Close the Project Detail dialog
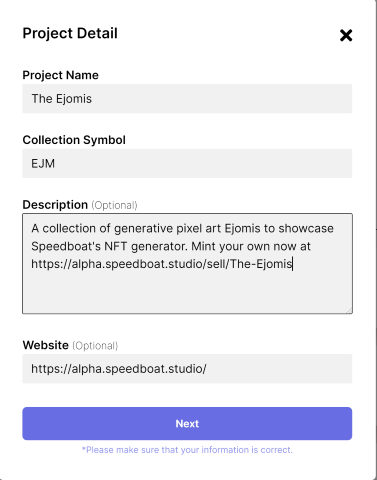Screen dimensions: 377x480 tap(346, 35)
